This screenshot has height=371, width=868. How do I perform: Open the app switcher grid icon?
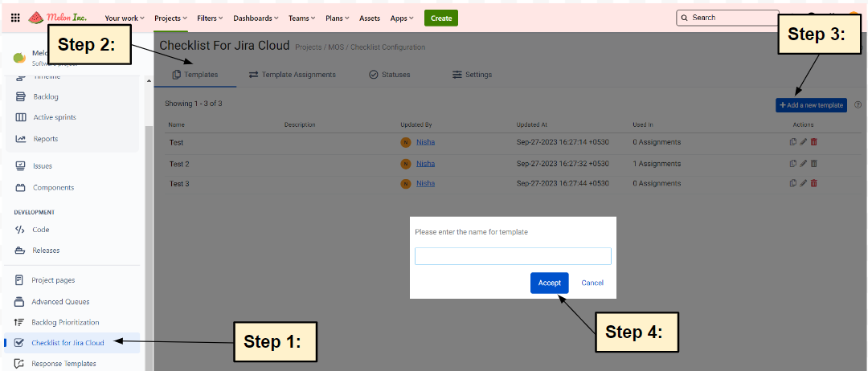tap(15, 18)
